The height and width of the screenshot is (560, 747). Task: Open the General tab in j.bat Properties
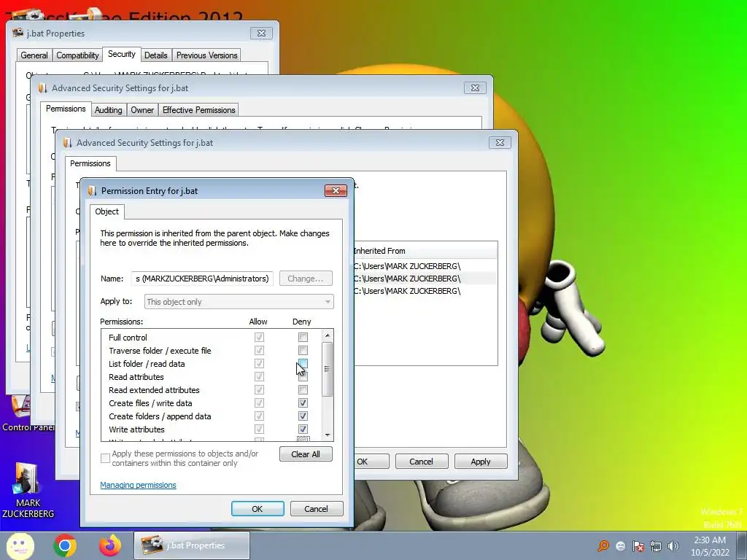(34, 55)
